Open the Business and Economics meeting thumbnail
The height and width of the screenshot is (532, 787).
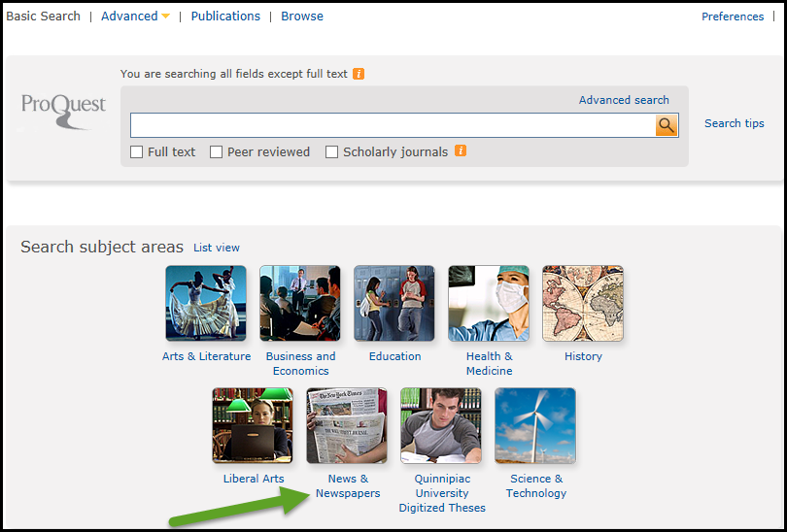coord(300,303)
